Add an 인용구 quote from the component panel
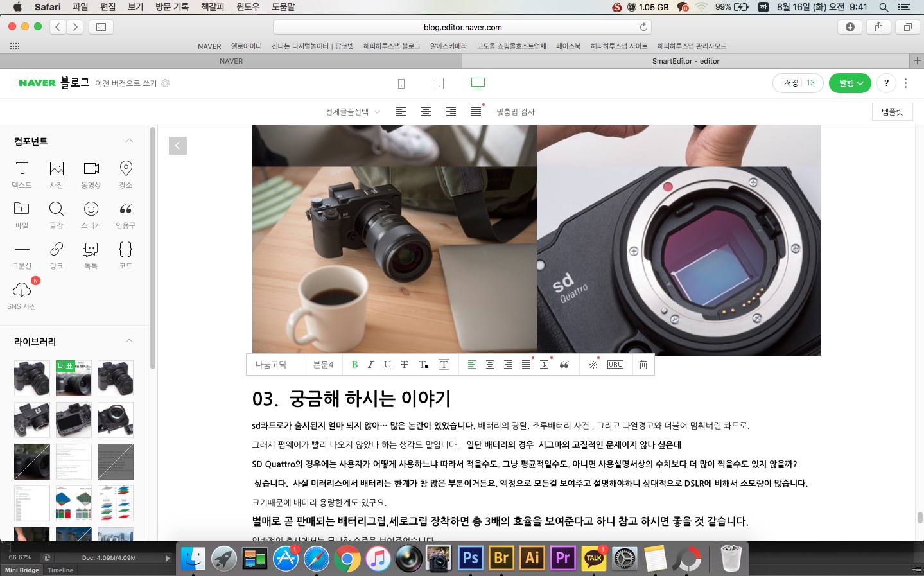The width and height of the screenshot is (924, 576). click(126, 215)
